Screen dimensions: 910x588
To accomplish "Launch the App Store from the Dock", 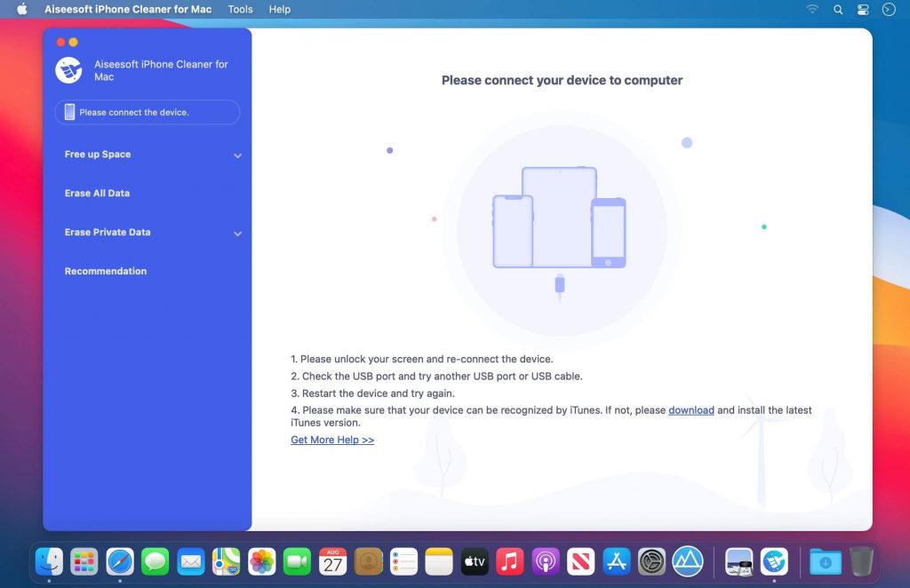I will pyautogui.click(x=616, y=561).
